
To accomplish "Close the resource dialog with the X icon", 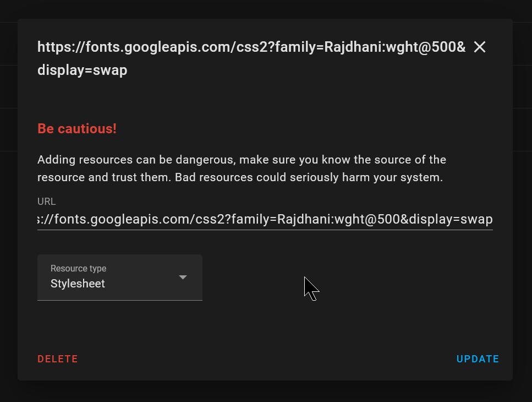I will point(479,47).
